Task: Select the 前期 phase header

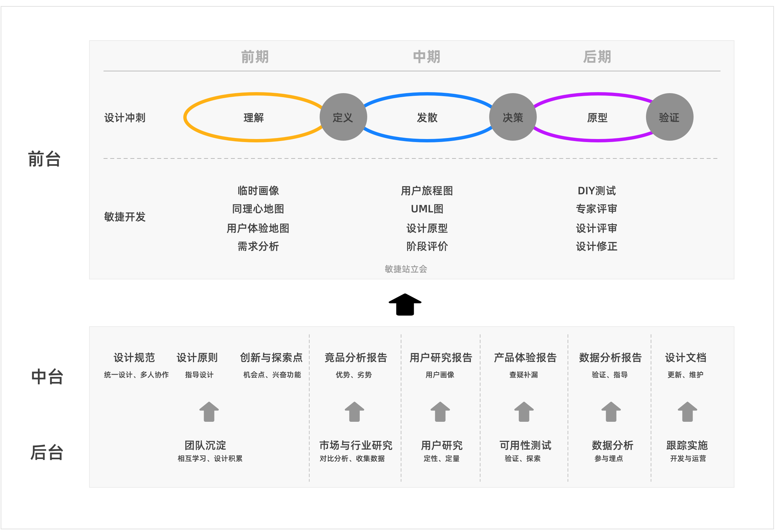Action: coord(255,57)
